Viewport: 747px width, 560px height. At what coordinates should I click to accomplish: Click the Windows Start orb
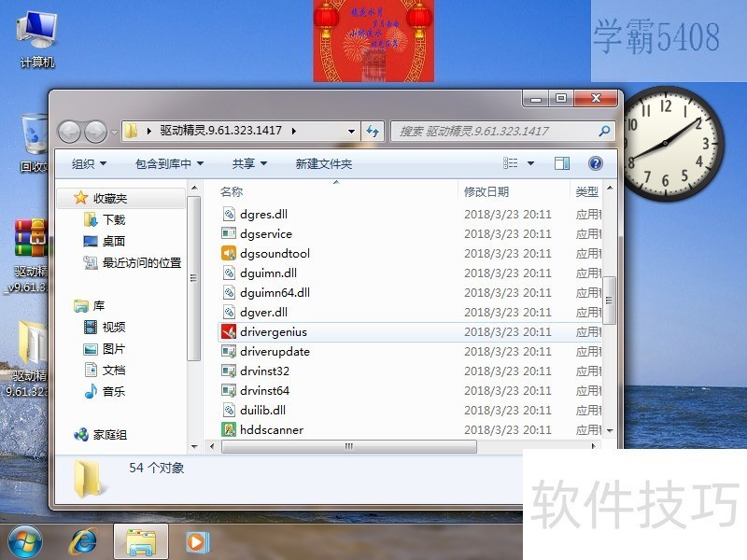(25, 542)
